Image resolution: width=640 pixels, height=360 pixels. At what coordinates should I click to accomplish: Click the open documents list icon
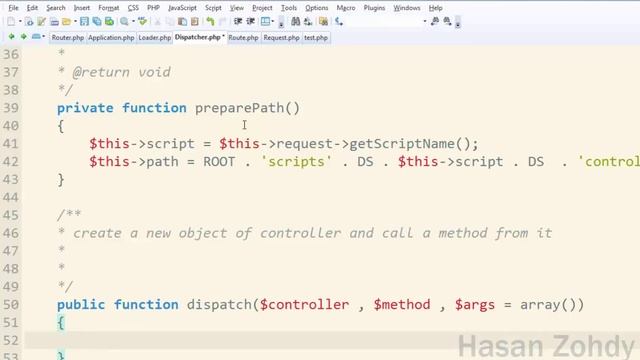36,37
